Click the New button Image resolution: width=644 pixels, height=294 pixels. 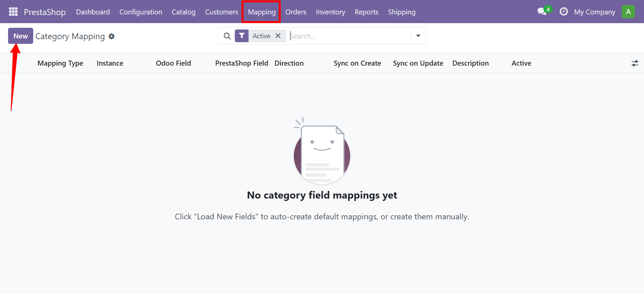(x=20, y=36)
